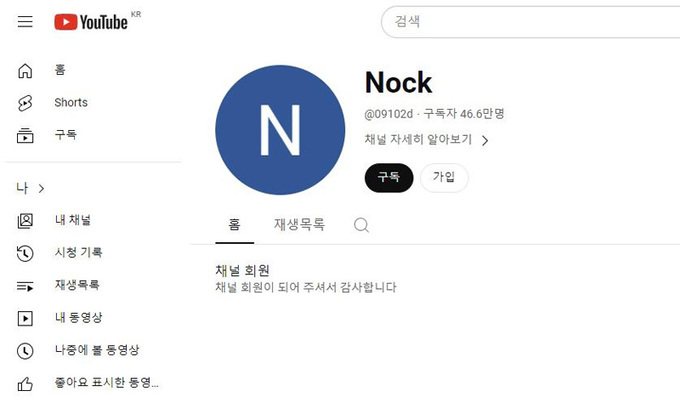Subscribe with the black 구독 button
The height and width of the screenshot is (408, 680).
click(x=389, y=177)
